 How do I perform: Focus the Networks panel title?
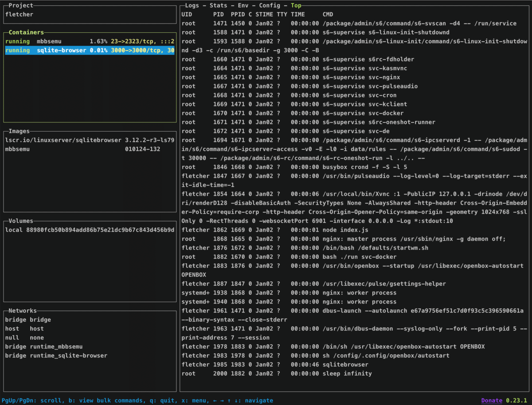(23, 311)
